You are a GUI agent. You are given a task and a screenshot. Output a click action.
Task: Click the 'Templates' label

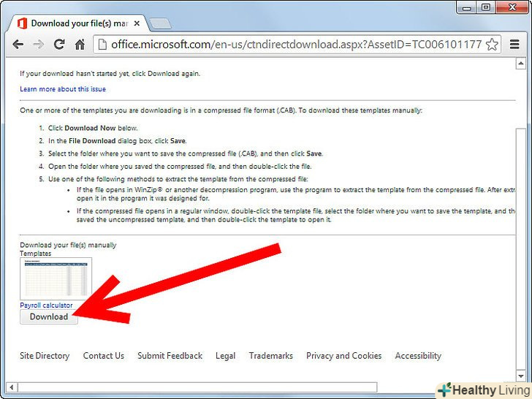click(x=35, y=254)
